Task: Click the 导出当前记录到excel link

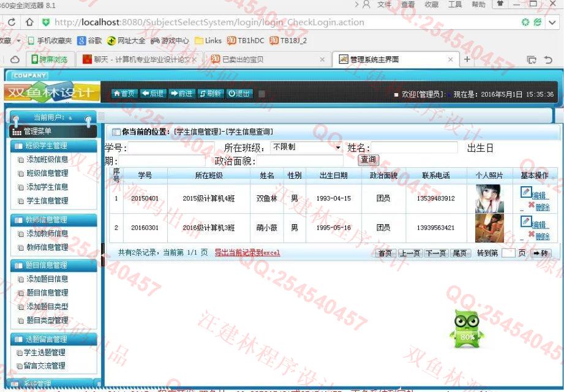Action: [247, 252]
